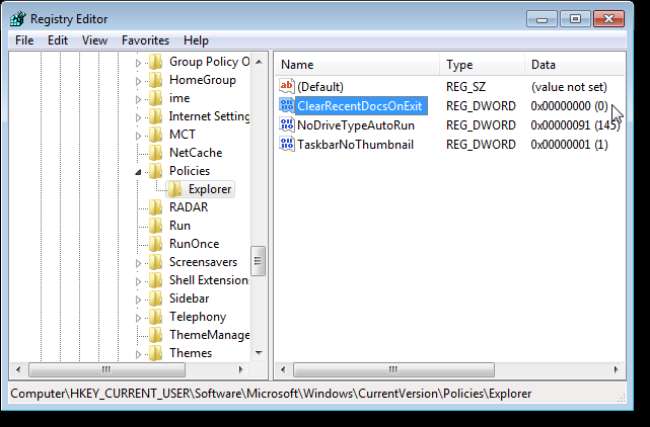Click the Group Policy folder icon
Screen dimensions: 650x427
155,62
